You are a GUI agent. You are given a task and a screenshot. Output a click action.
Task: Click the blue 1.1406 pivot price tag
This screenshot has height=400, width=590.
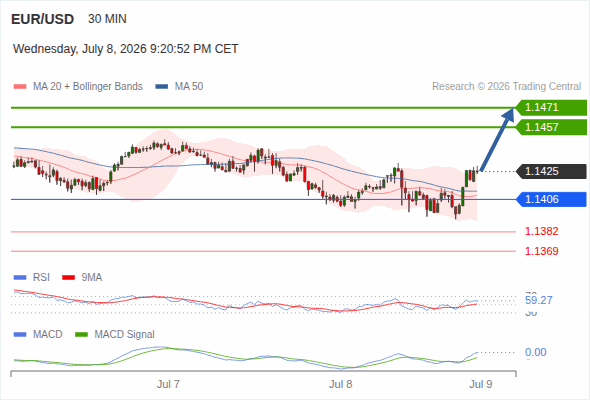click(x=551, y=199)
